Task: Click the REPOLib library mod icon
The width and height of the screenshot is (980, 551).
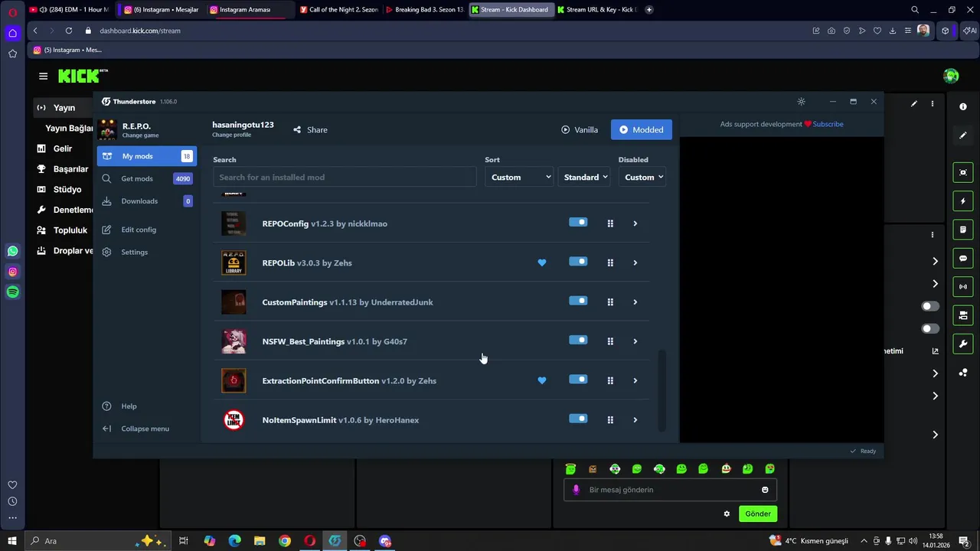Action: tap(234, 262)
